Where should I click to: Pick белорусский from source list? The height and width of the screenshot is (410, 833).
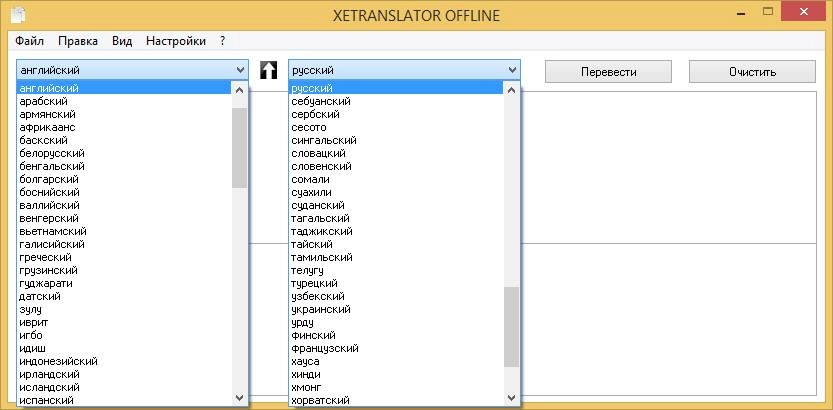point(124,153)
